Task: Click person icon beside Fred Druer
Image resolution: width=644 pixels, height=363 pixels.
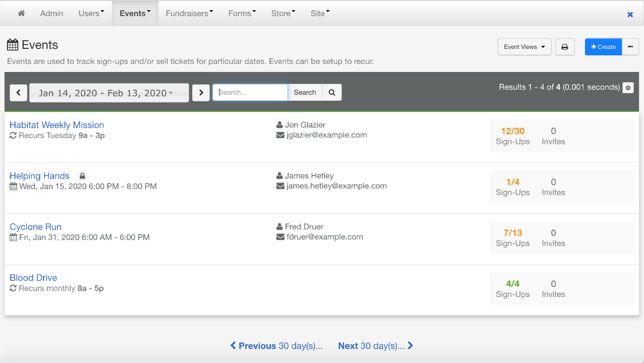Action: click(x=280, y=227)
